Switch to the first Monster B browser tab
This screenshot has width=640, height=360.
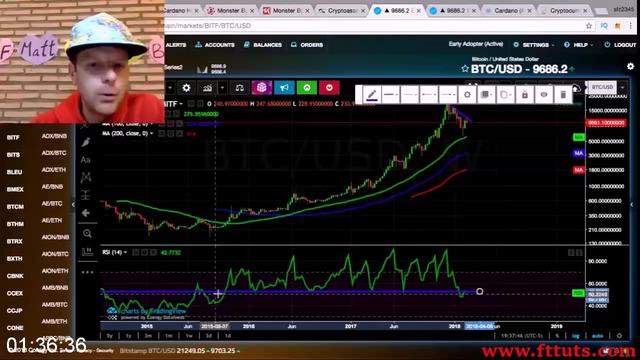pyautogui.click(x=230, y=11)
